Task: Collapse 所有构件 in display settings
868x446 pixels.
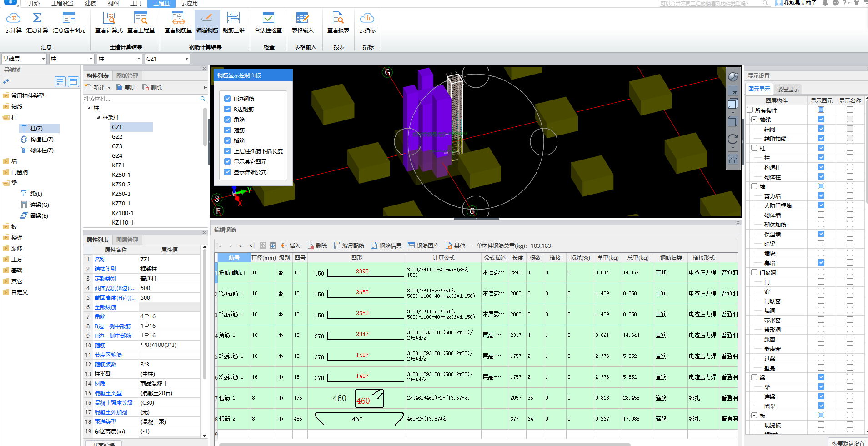Action: pyautogui.click(x=750, y=110)
